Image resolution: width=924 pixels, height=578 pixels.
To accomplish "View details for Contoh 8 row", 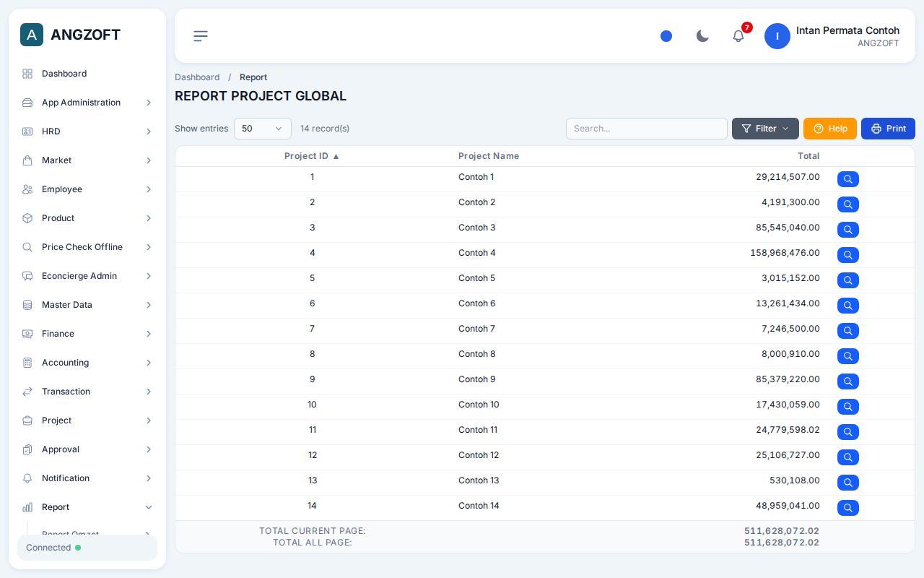I will (x=848, y=356).
